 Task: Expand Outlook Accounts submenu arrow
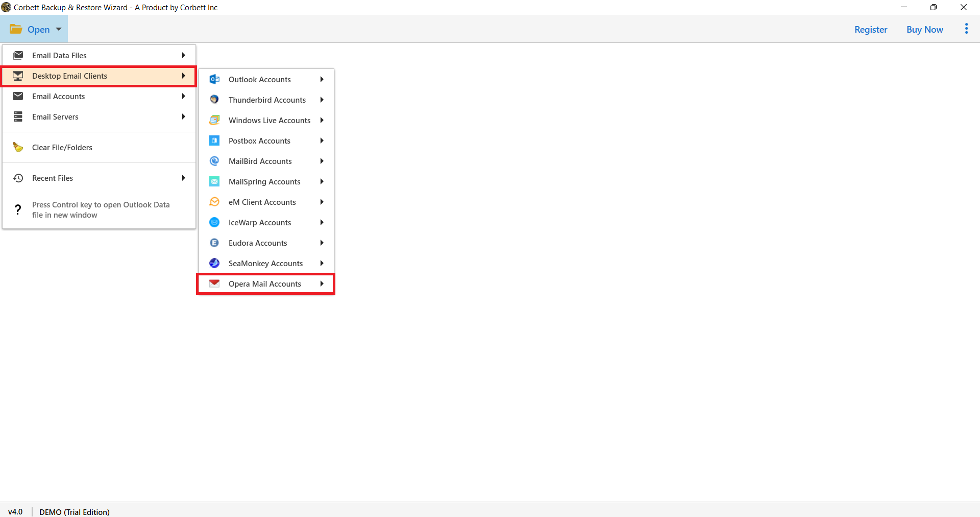click(322, 79)
